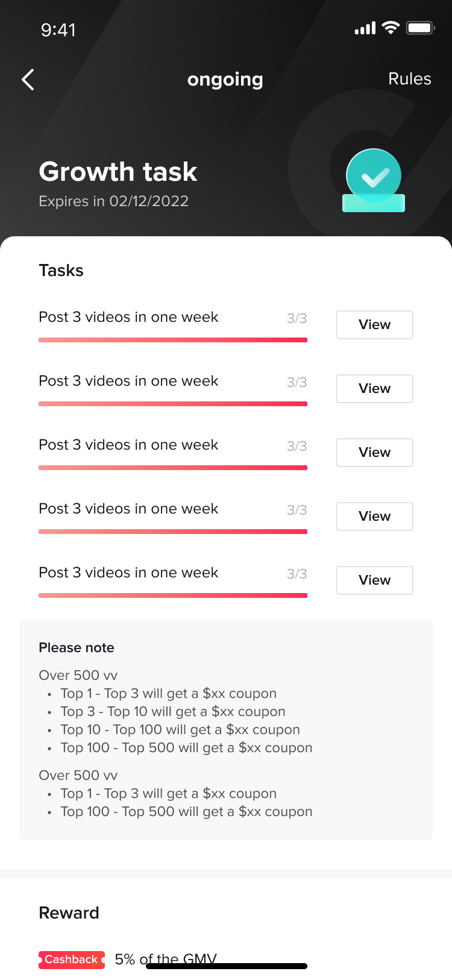Tap the 9:41 clock in status bar
452x980 pixels.
coord(58,30)
